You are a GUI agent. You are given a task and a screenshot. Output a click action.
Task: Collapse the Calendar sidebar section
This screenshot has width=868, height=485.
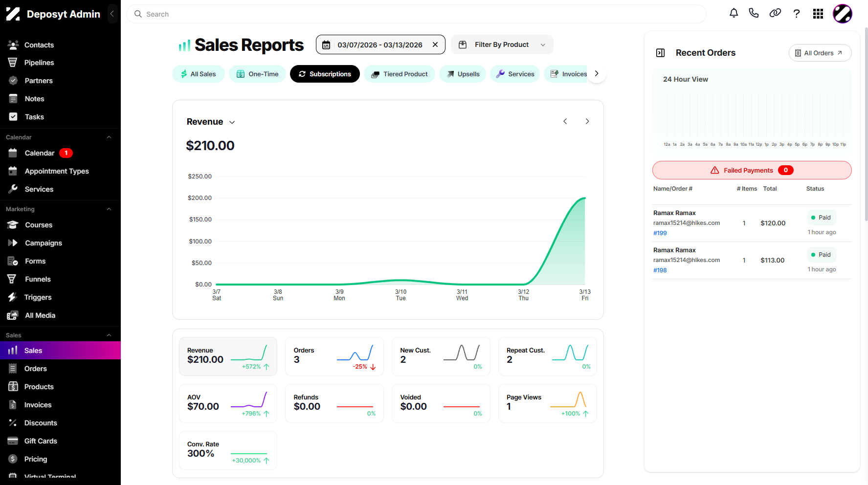coord(109,137)
